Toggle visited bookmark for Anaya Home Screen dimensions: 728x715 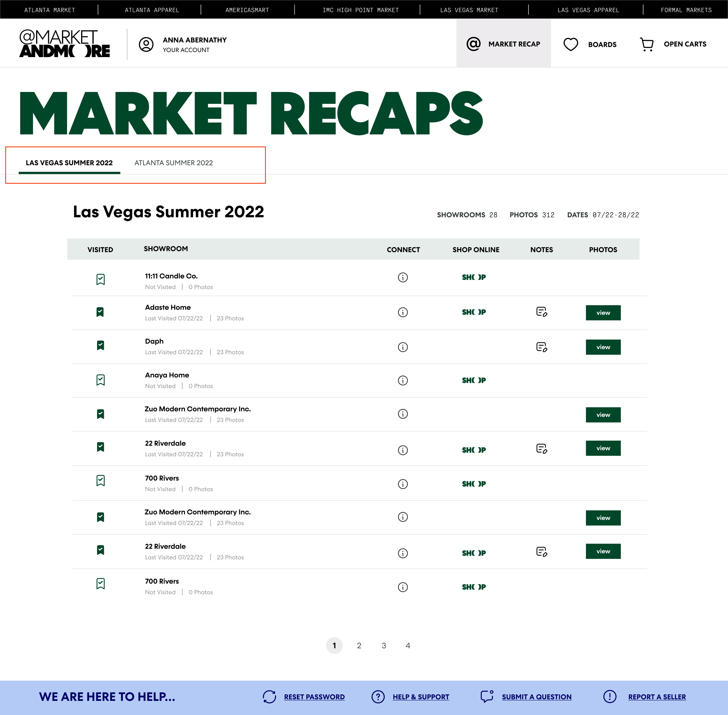100,380
